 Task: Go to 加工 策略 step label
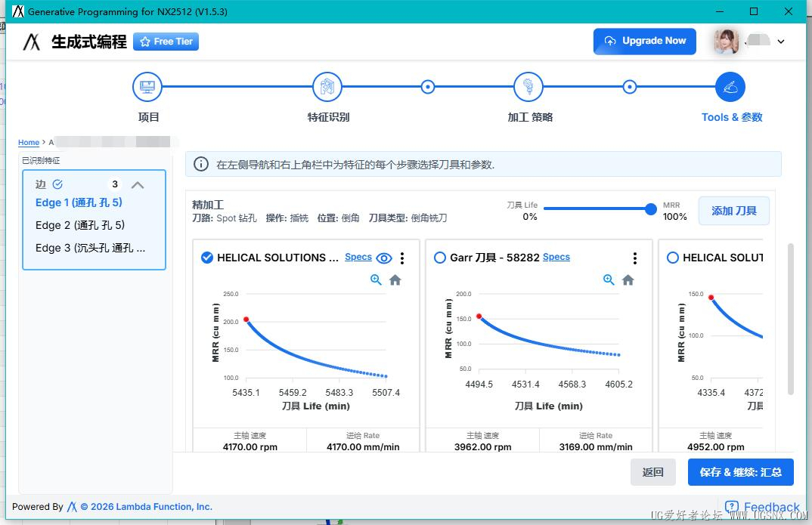(x=530, y=117)
